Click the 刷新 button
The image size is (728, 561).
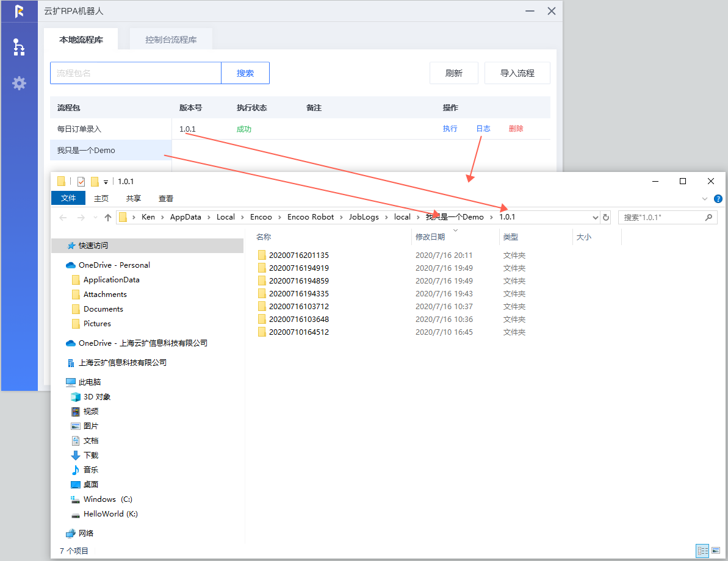tap(453, 73)
